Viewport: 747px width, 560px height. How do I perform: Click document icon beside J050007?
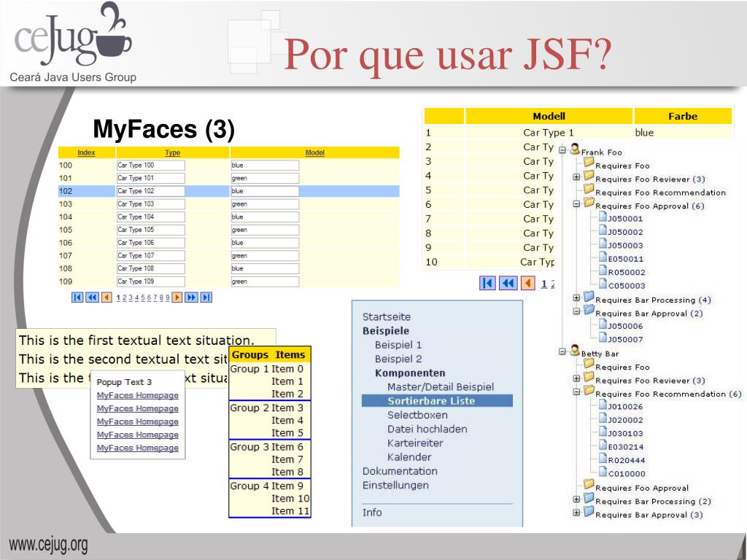[603, 338]
